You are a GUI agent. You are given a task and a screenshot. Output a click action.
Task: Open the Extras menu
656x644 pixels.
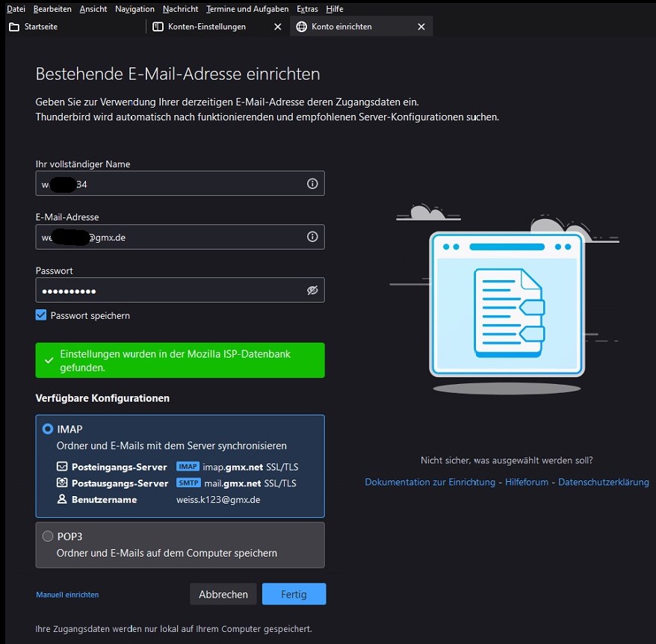point(306,9)
